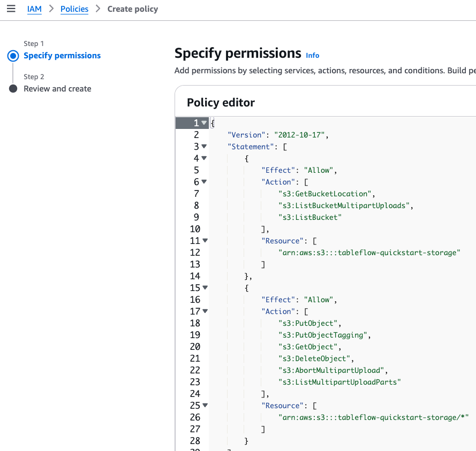Open the navigation sidebar hamburger menu
This screenshot has width=476, height=451.
11,9
